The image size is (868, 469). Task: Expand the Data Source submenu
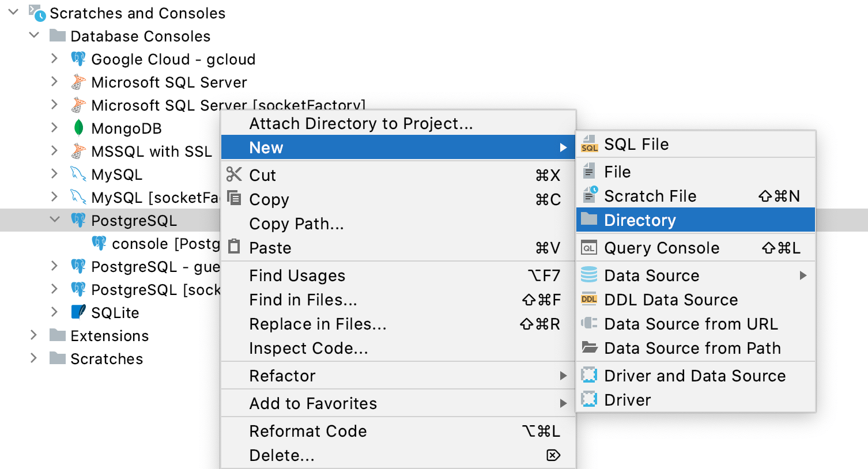(651, 275)
